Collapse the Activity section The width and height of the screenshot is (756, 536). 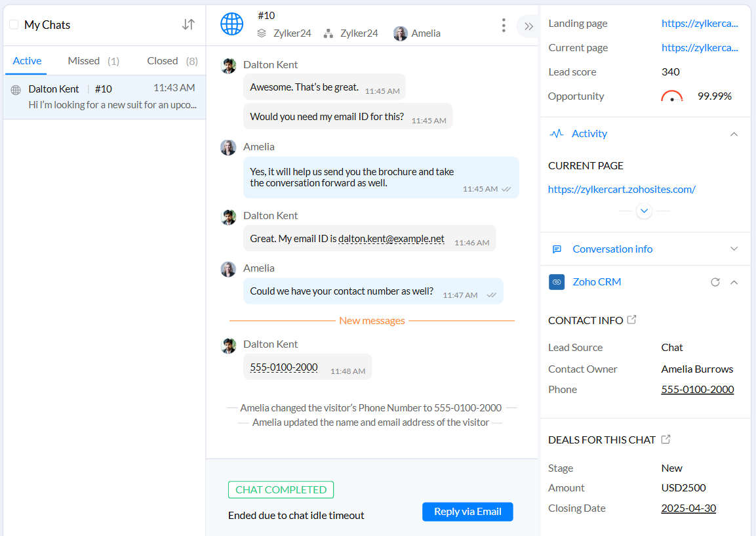click(734, 133)
